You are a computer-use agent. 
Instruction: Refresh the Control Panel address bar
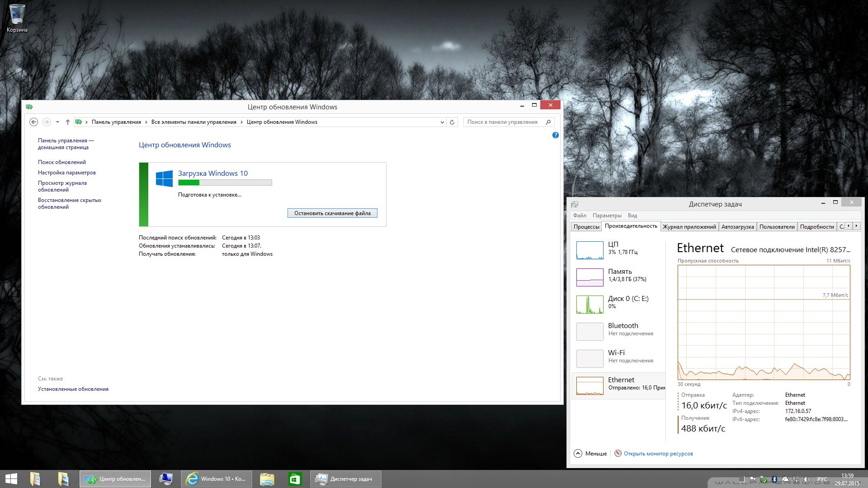click(452, 122)
